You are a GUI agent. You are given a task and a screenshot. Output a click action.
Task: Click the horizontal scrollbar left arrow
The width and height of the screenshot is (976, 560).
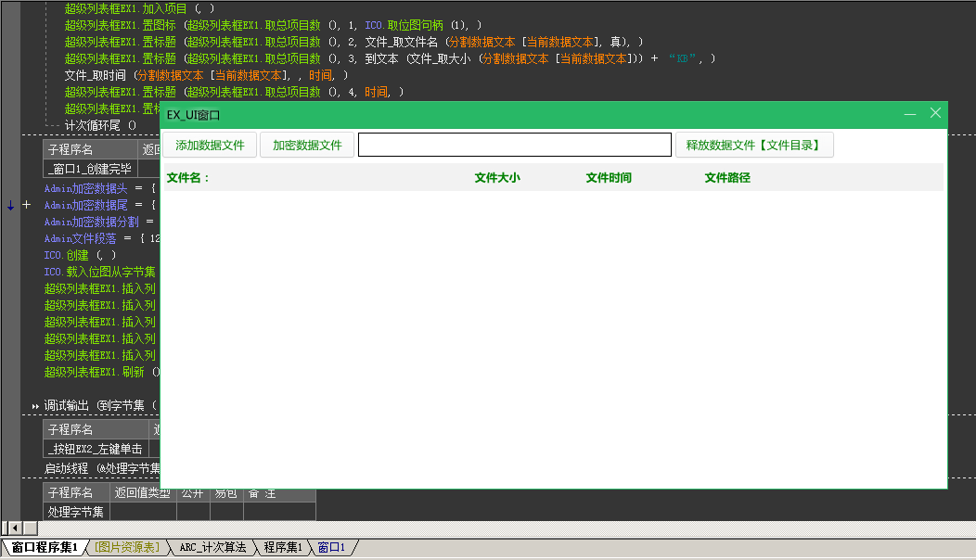click(15, 528)
